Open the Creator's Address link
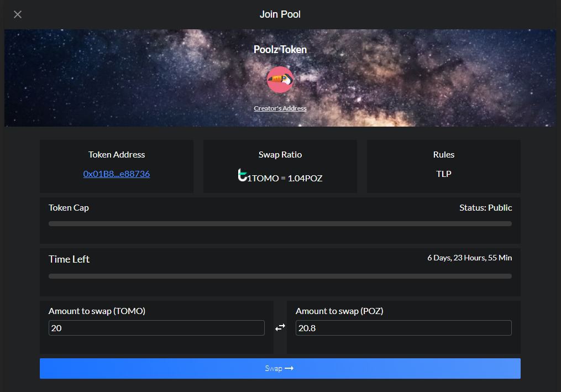Viewport: 561px width, 392px height. (280, 108)
